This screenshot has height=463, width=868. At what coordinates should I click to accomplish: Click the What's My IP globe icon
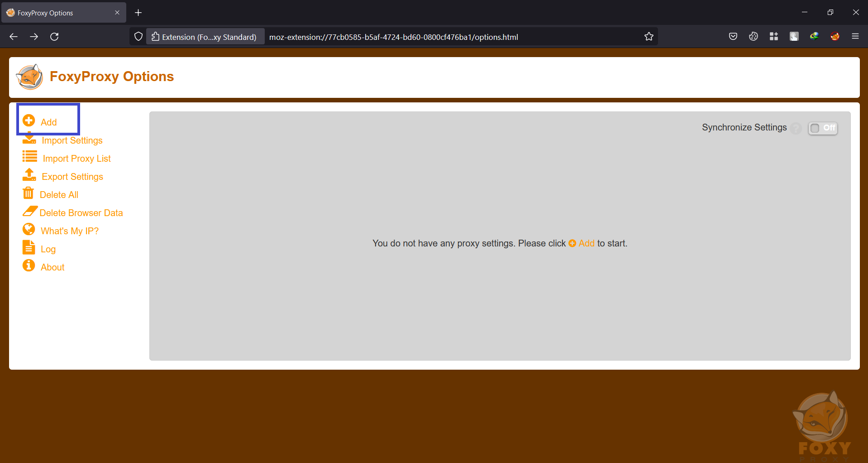tap(29, 229)
